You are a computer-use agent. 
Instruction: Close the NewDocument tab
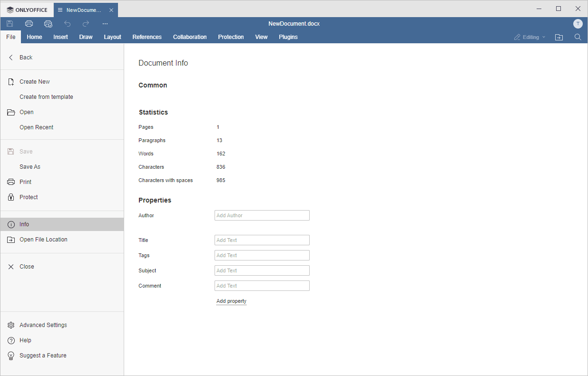(111, 10)
